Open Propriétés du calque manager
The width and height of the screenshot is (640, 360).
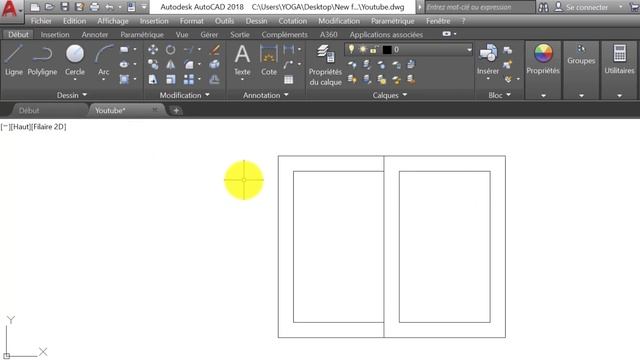click(x=325, y=65)
